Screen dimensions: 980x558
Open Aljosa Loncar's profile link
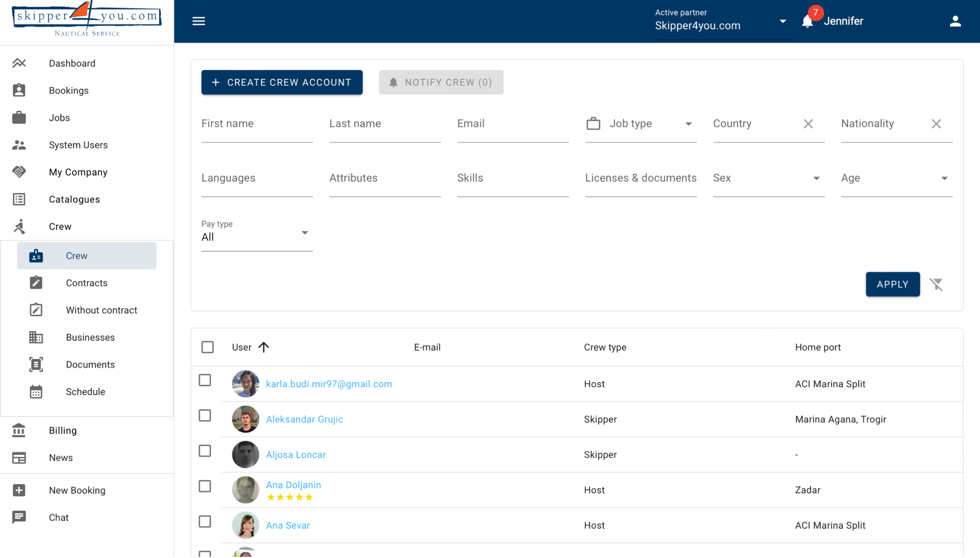296,454
